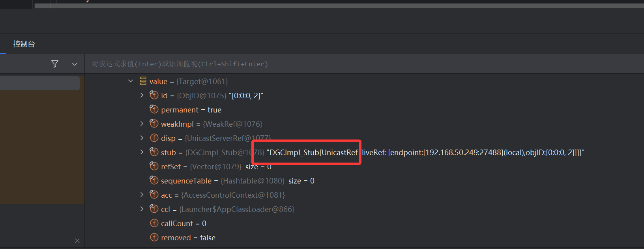Click the field icon next to refSet
The image size is (644, 249).
pyautogui.click(x=154, y=166)
